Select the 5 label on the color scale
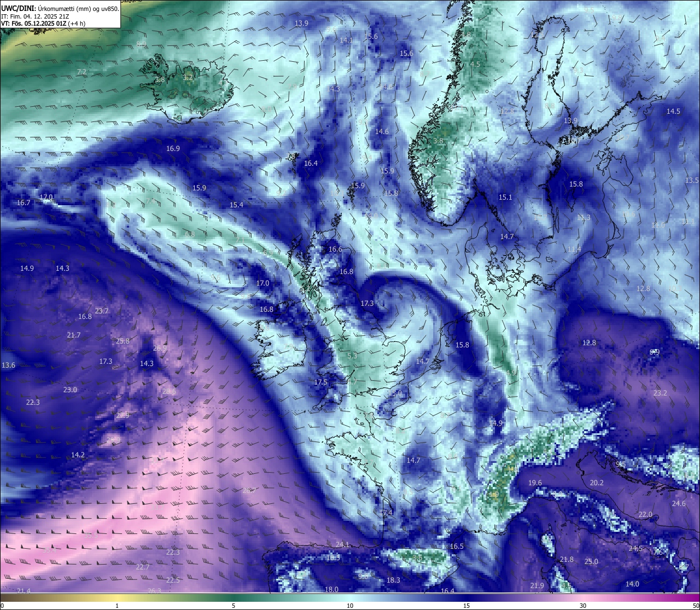The height and width of the screenshot is (610, 700). (x=234, y=606)
